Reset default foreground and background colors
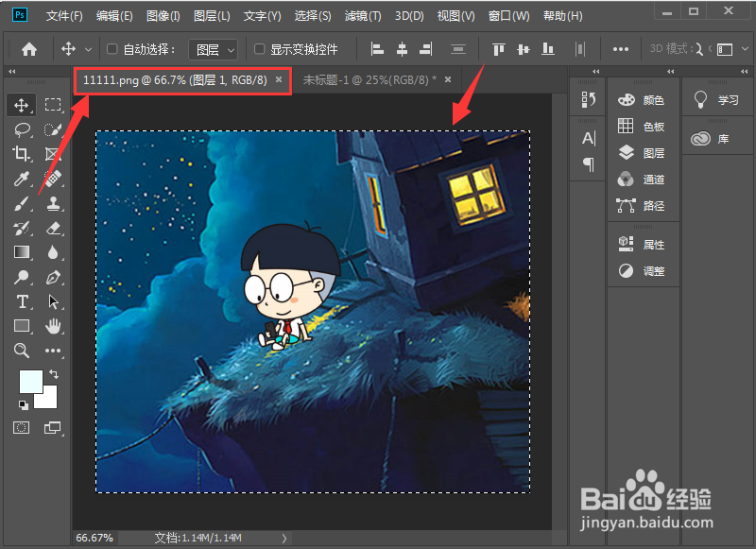The height and width of the screenshot is (549, 756). coord(23,404)
